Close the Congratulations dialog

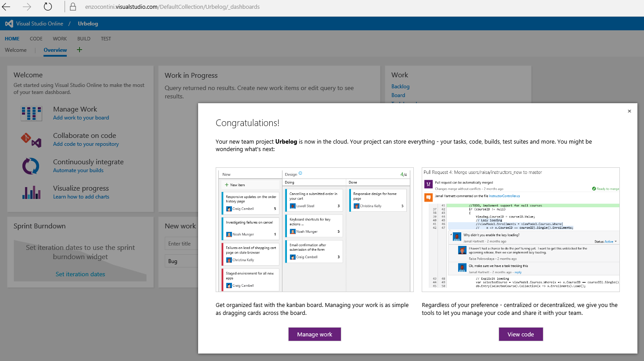[x=629, y=111]
